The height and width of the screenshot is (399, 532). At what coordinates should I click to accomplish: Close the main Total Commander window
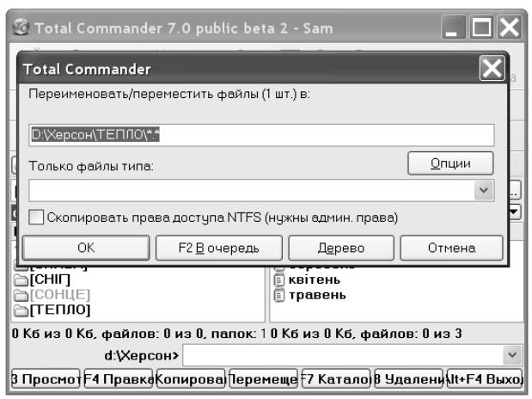tap(510, 28)
